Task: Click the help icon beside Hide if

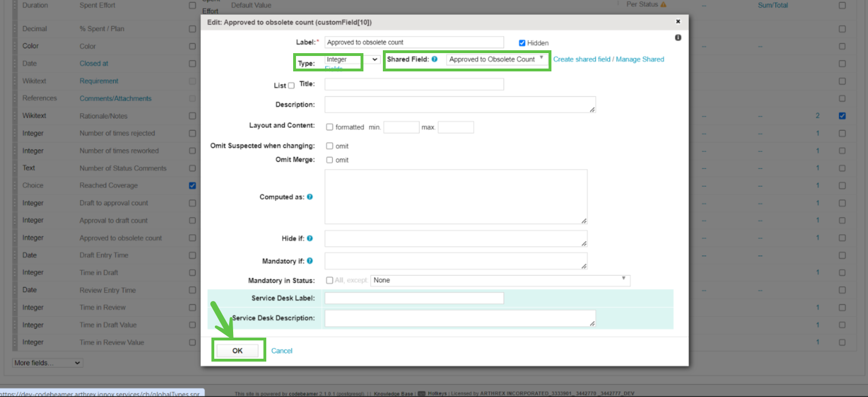Action: pos(310,238)
